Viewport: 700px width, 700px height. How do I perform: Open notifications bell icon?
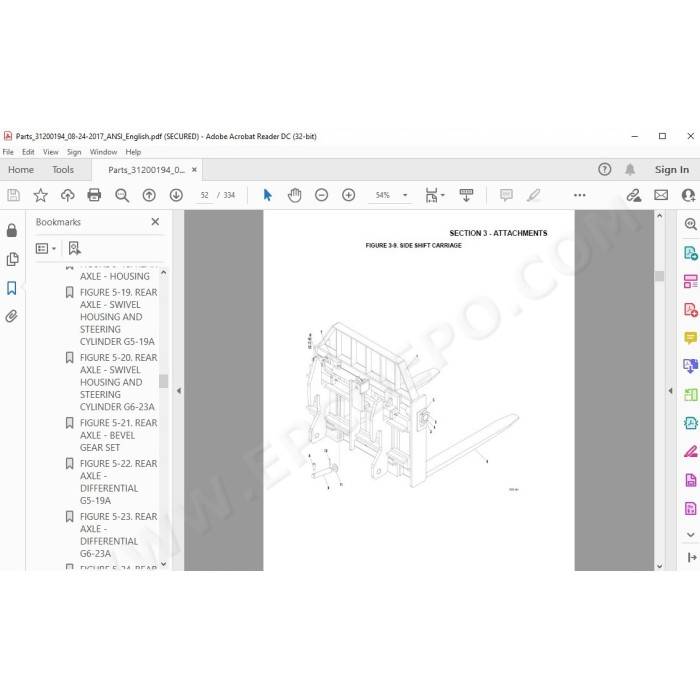(x=630, y=170)
